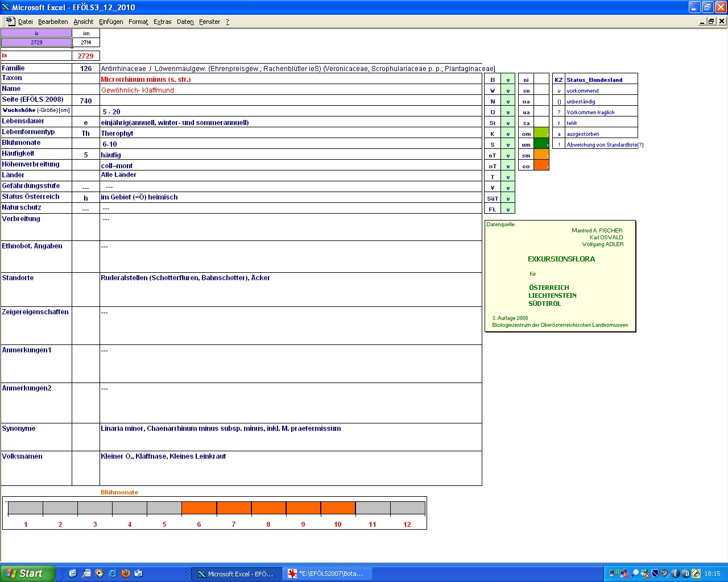Image resolution: width=728 pixels, height=582 pixels.
Task: Switch to Microsoft Excel taskbar button
Action: click(x=235, y=574)
